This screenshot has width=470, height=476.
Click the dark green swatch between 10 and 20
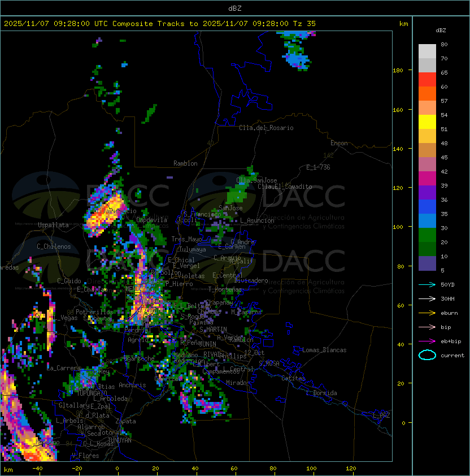pos(427,249)
